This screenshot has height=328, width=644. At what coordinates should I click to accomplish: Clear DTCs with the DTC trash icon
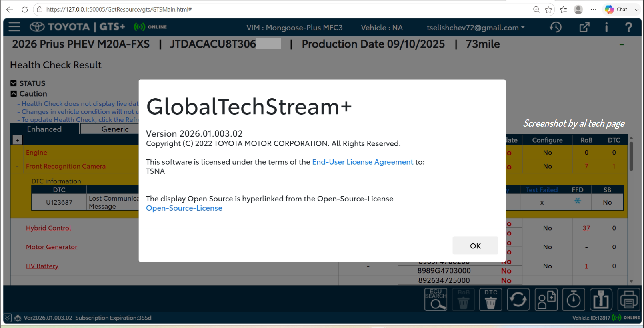491,300
